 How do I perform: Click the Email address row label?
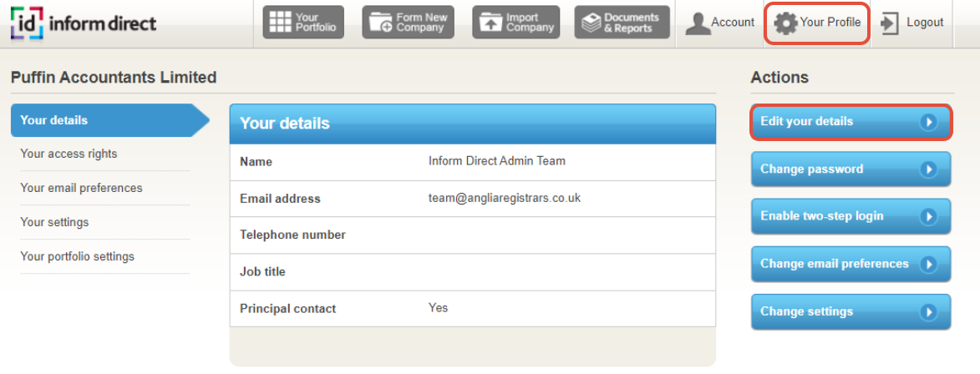(280, 199)
